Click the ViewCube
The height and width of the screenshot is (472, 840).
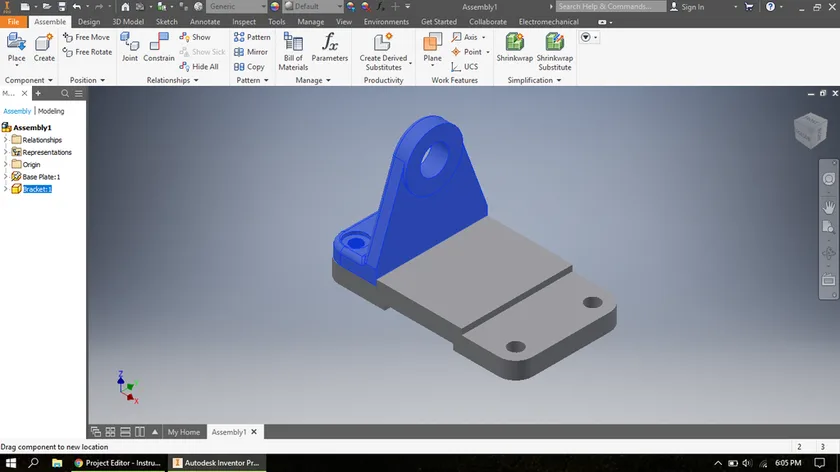click(x=811, y=130)
